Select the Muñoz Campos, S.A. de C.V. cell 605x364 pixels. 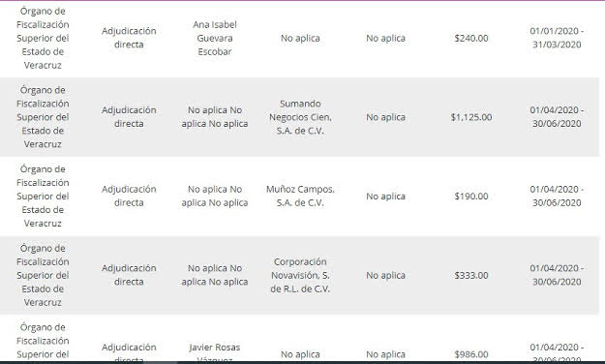point(300,197)
